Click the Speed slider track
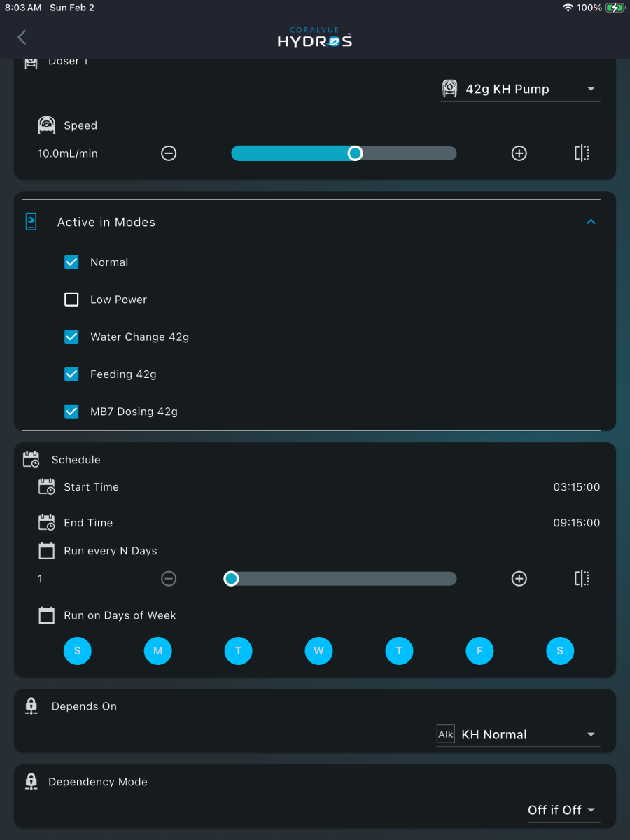 [344, 153]
